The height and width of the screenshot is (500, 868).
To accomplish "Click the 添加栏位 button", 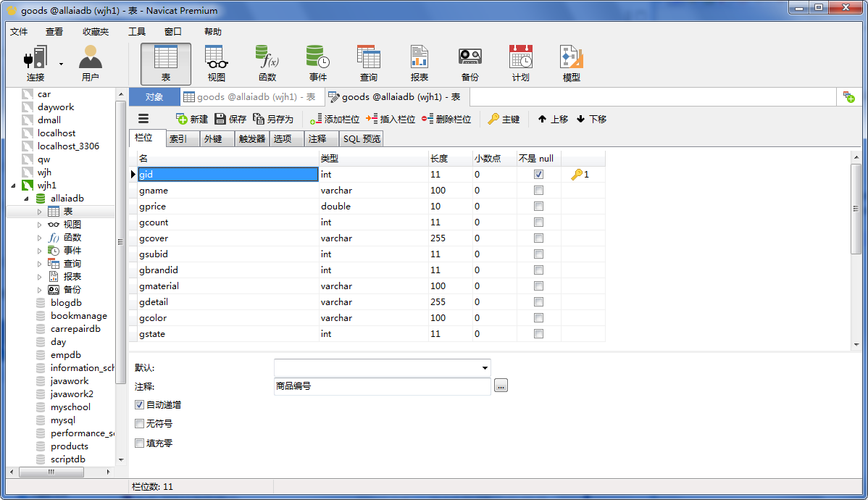I will 337,119.
